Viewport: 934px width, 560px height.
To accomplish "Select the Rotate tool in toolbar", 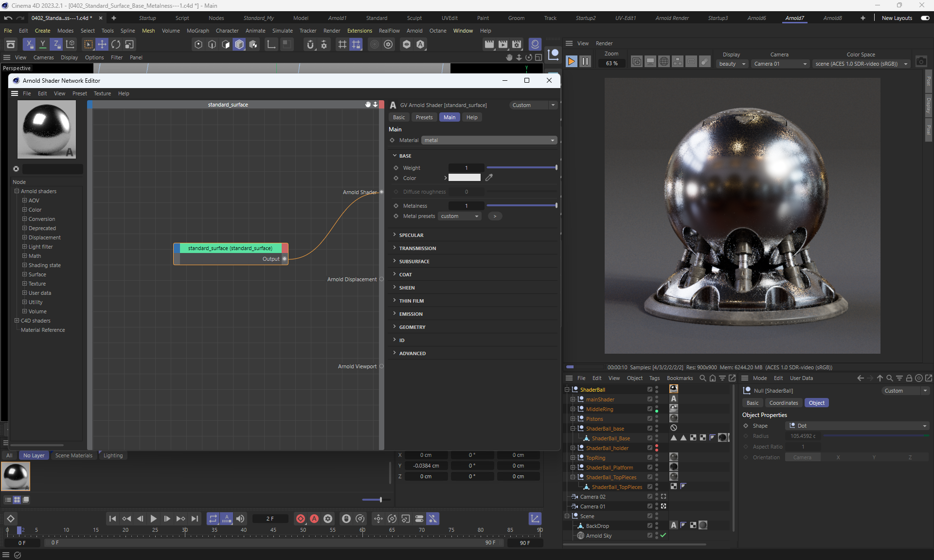I will click(116, 44).
